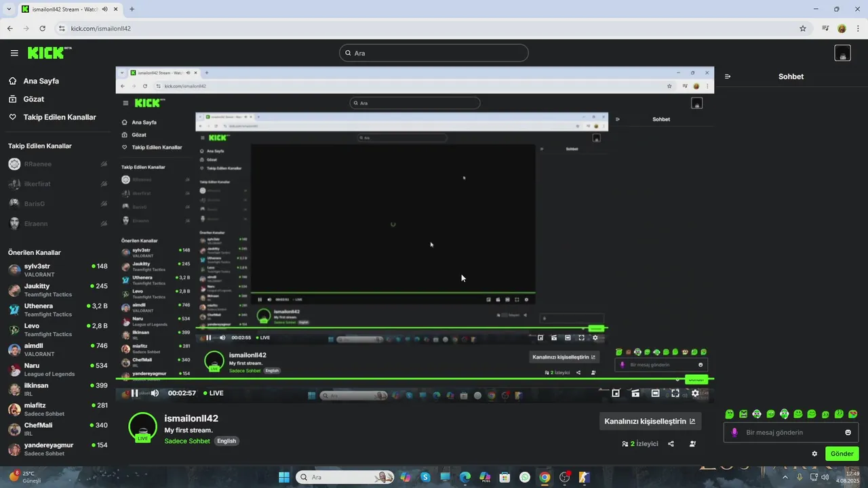Toggle theater mode

pos(655,393)
